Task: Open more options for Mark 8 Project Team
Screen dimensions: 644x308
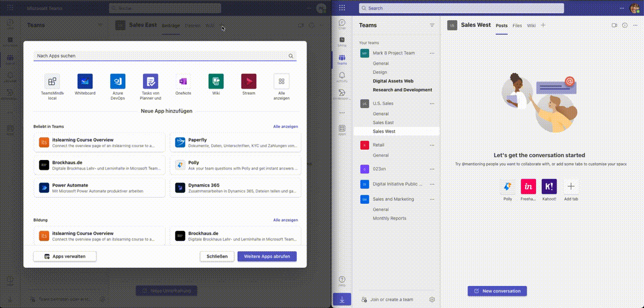Action: click(x=432, y=53)
